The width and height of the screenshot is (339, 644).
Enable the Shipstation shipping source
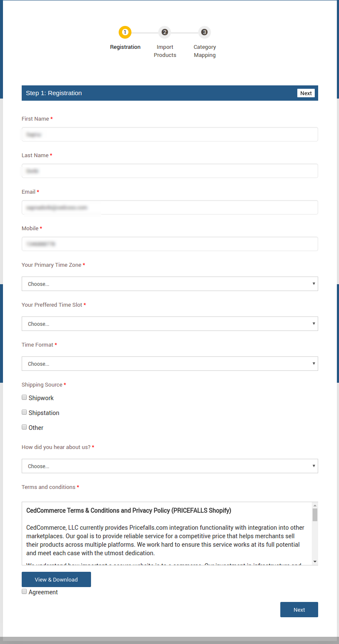[24, 412]
